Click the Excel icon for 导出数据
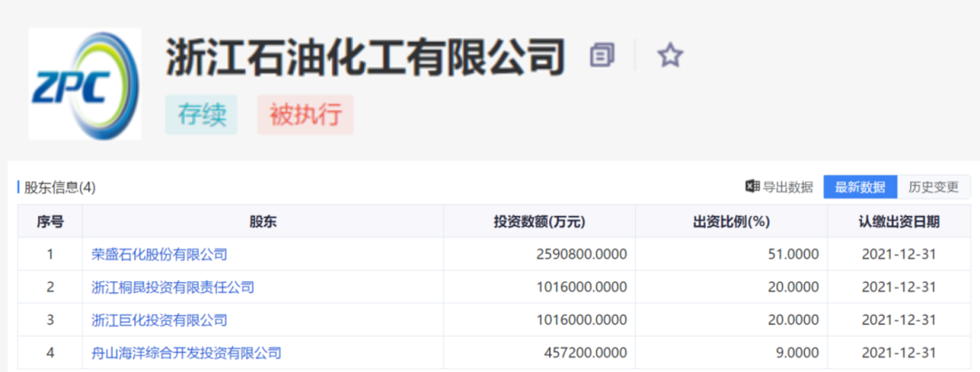Image resolution: width=980 pixels, height=372 pixels. 752,186
